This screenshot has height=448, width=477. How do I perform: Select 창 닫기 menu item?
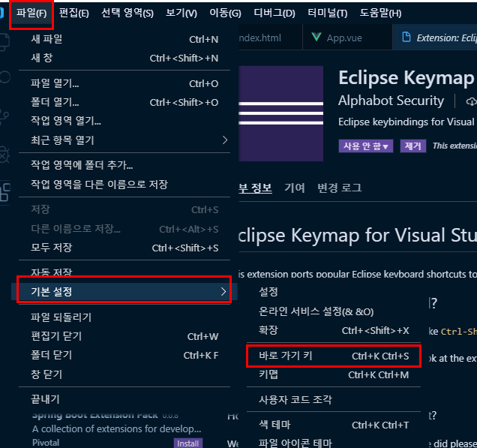[124, 374]
